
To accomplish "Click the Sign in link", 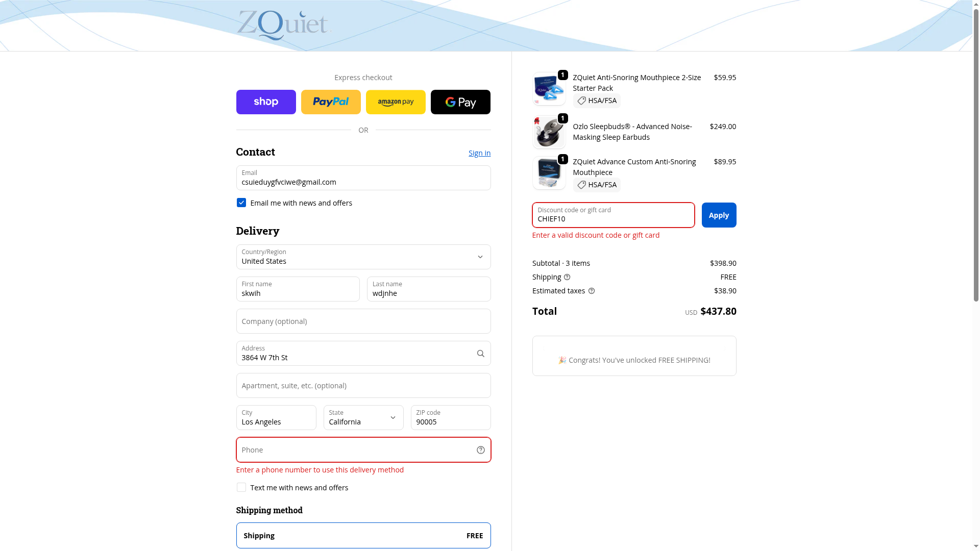I will [479, 153].
